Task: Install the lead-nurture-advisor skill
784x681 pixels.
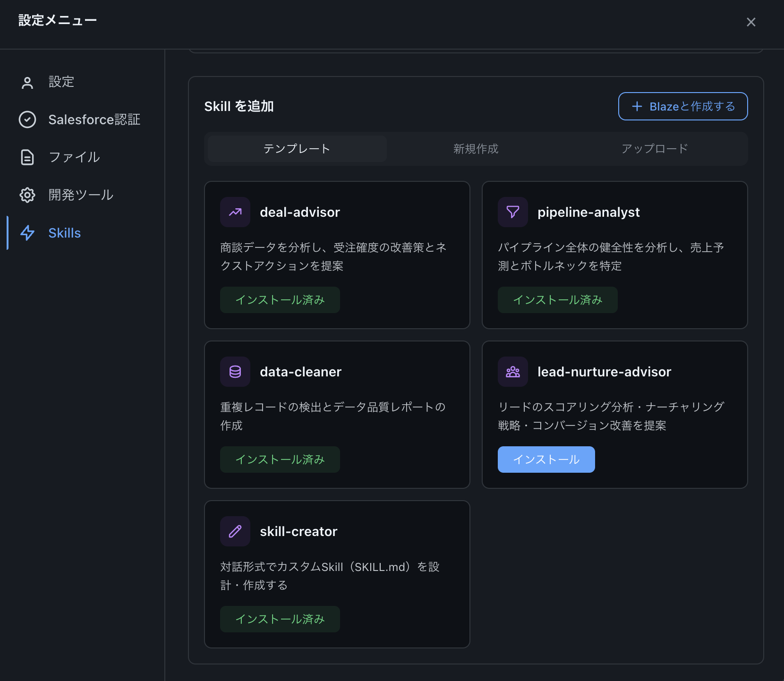Action: point(546,460)
